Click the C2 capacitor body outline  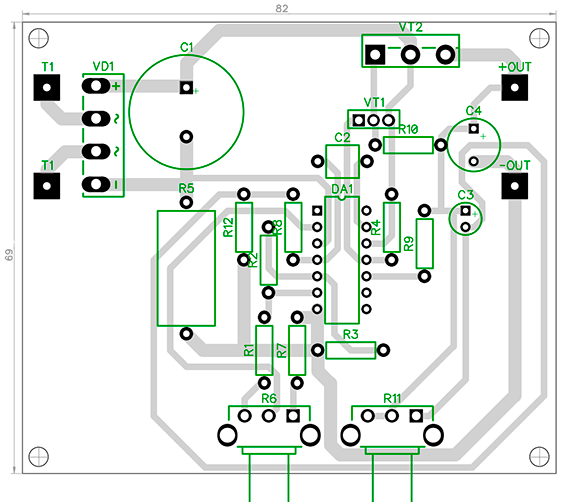pyautogui.click(x=342, y=162)
